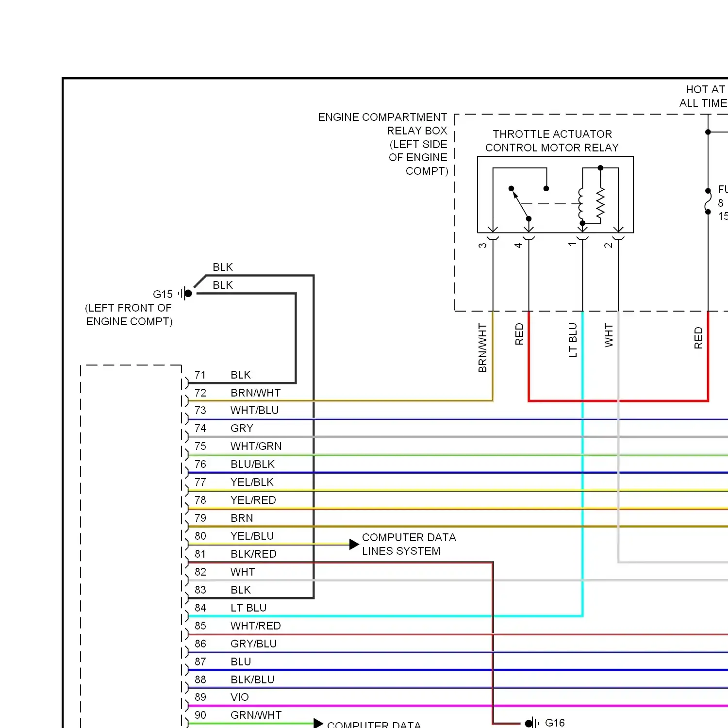The height and width of the screenshot is (728, 728).
Task: Click the WHT/GRN wire color label
Action: click(256, 446)
